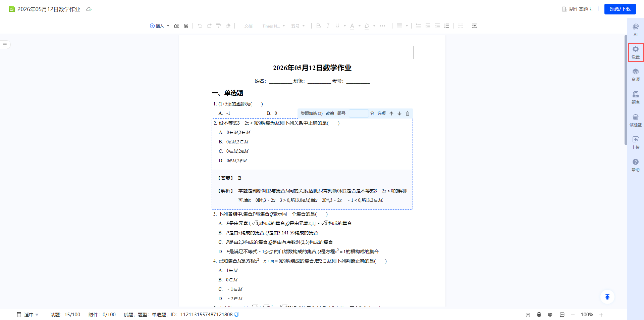Click the vertical scrollbar thumb

tap(626, 90)
